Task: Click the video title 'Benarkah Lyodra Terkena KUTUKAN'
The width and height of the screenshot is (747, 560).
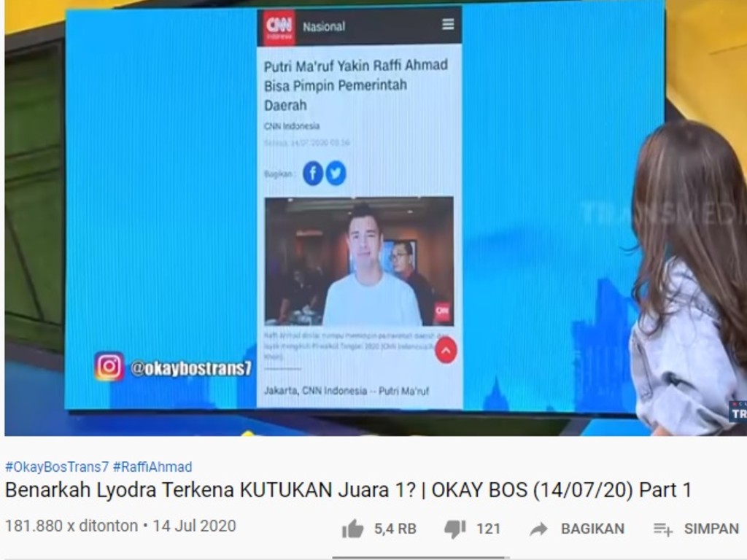Action: [348, 490]
